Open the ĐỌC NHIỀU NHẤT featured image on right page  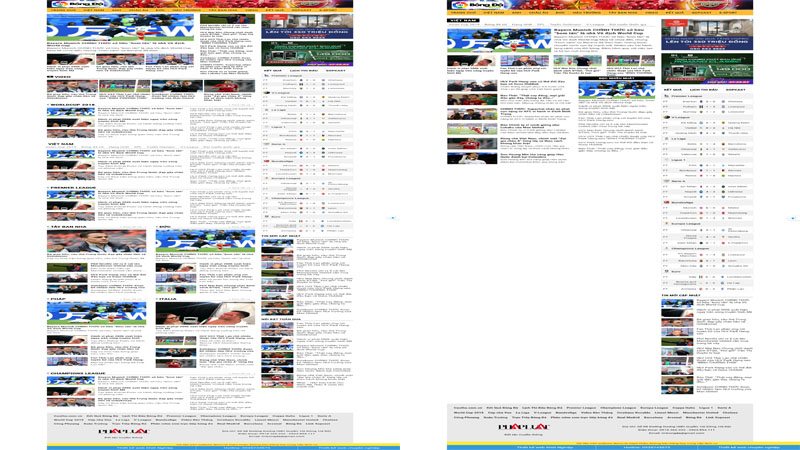click(616, 89)
